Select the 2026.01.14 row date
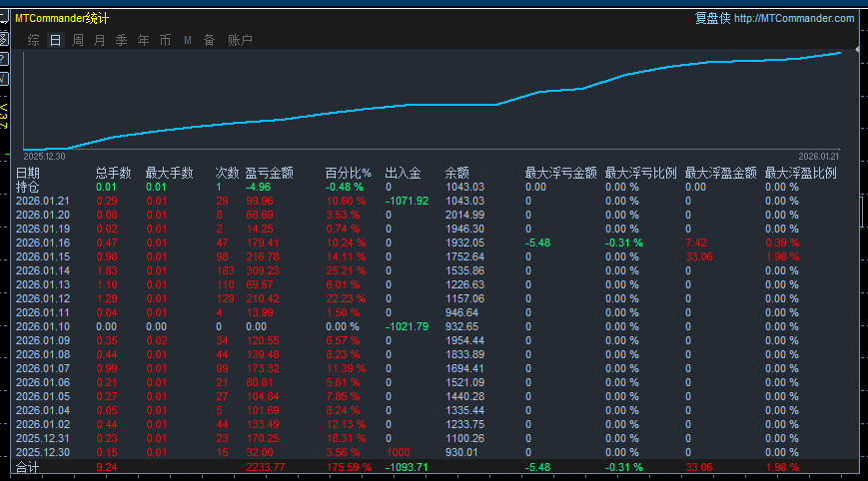The image size is (868, 481). pyautogui.click(x=43, y=270)
